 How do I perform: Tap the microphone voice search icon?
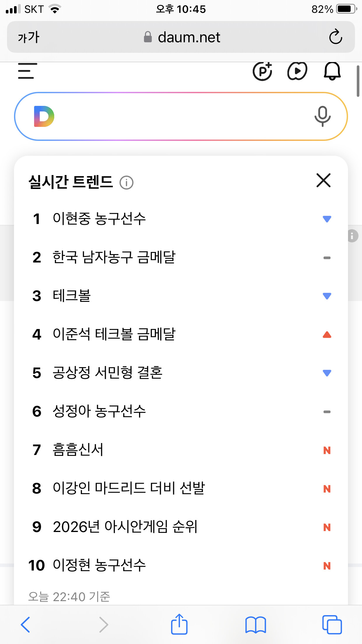pos(322,116)
